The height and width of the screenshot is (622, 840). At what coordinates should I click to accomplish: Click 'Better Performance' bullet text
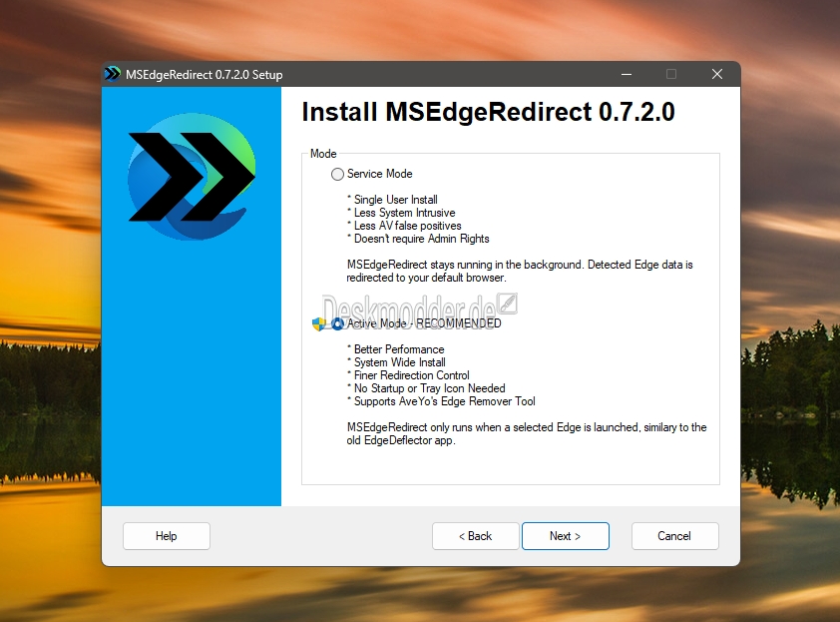pos(399,349)
